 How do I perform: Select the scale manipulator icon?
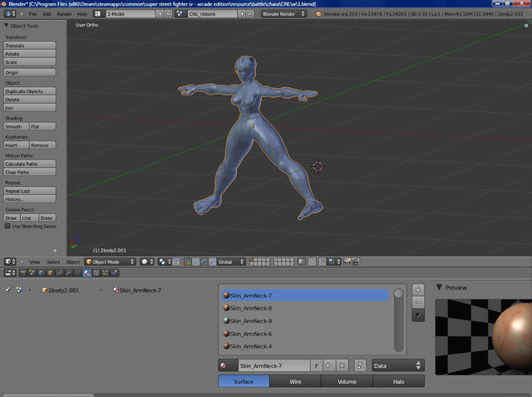[x=213, y=262]
